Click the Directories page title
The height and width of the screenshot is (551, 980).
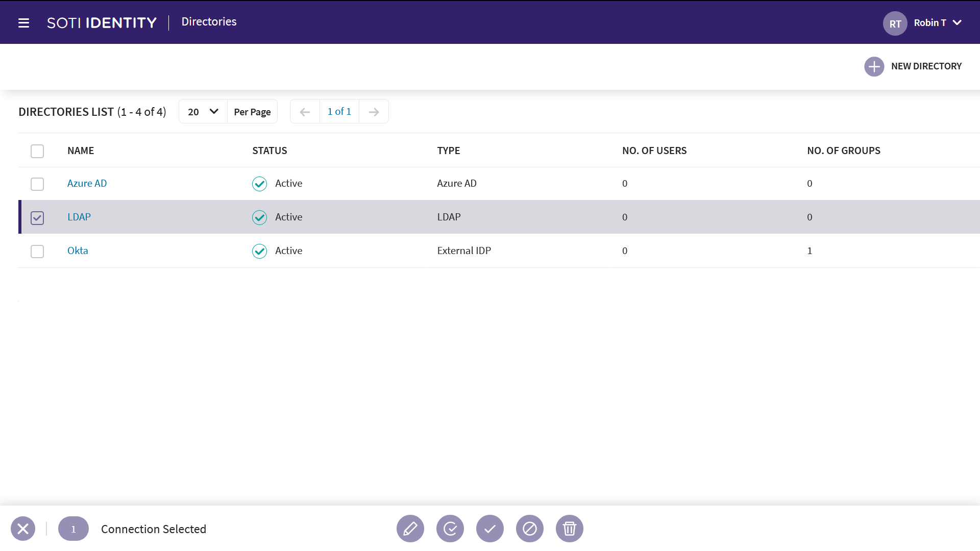click(x=209, y=21)
